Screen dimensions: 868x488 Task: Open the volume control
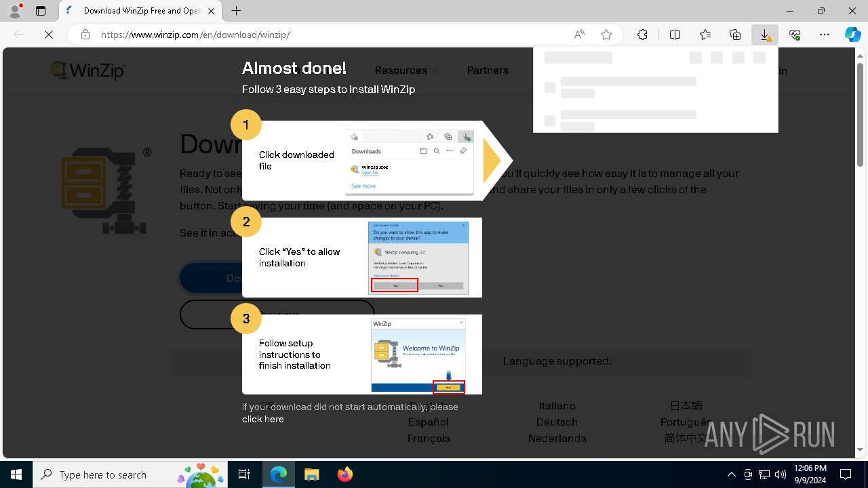coord(781,474)
